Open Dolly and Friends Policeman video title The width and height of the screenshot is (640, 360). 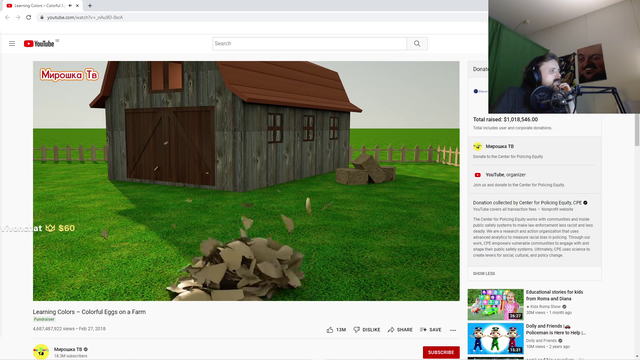(x=556, y=329)
